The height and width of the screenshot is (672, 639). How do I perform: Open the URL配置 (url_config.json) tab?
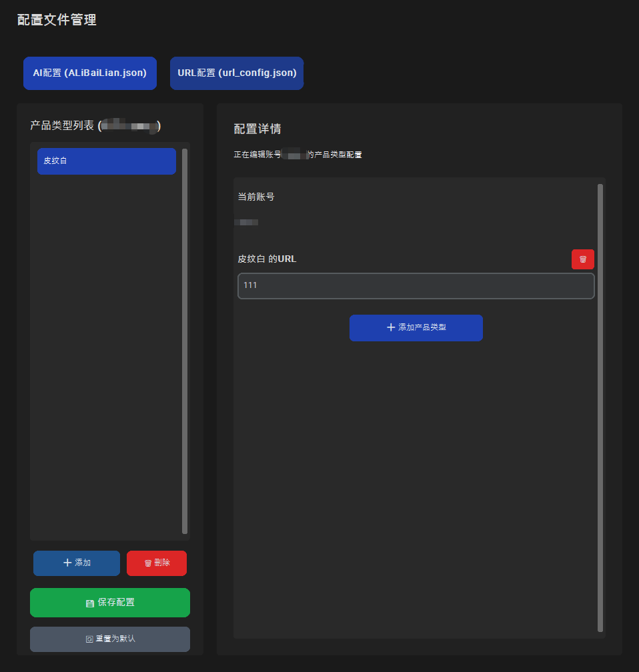click(237, 73)
